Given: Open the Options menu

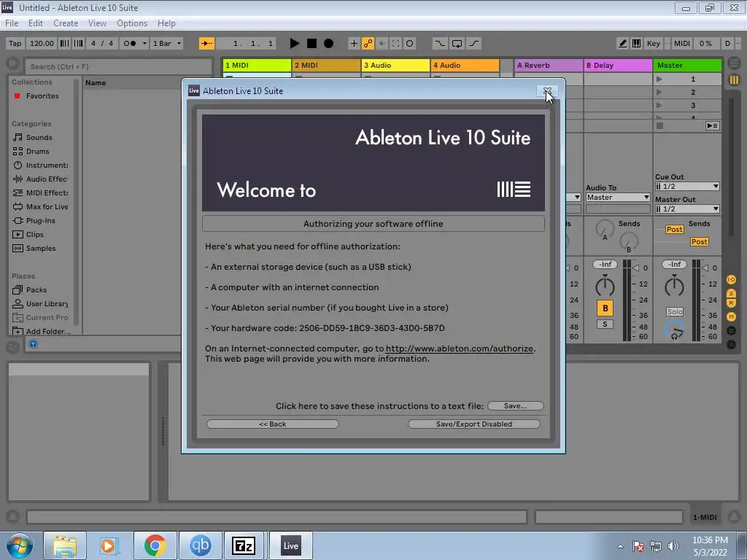Looking at the screenshot, I should (132, 23).
